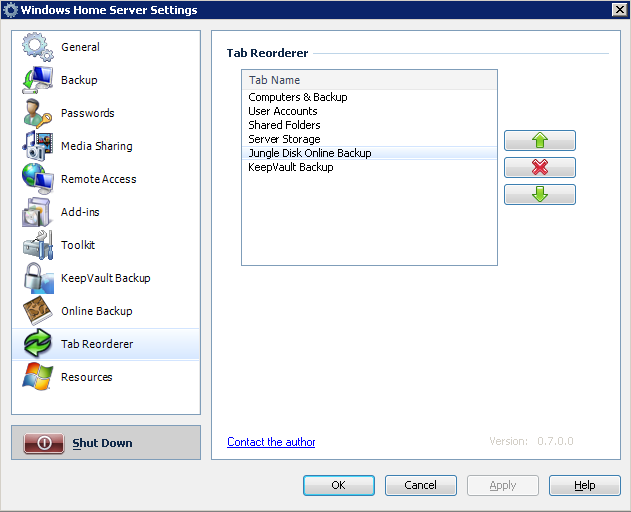Click the Apply button

click(x=503, y=485)
